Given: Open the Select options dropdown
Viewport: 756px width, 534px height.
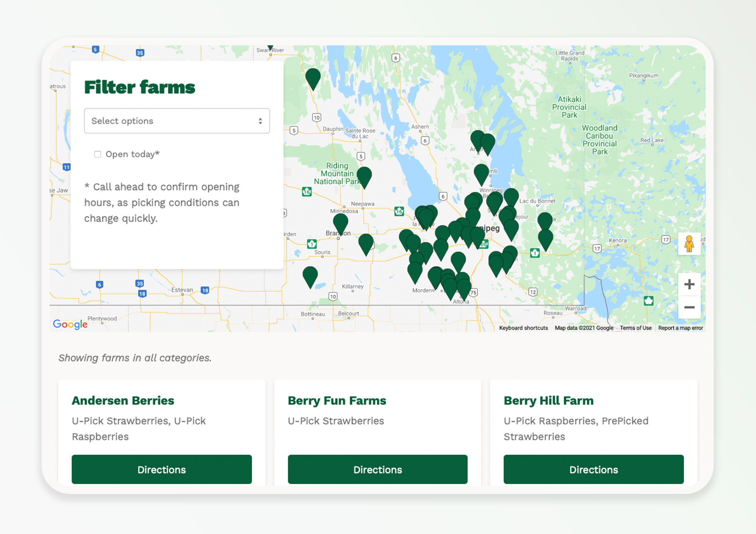Looking at the screenshot, I should pyautogui.click(x=178, y=121).
